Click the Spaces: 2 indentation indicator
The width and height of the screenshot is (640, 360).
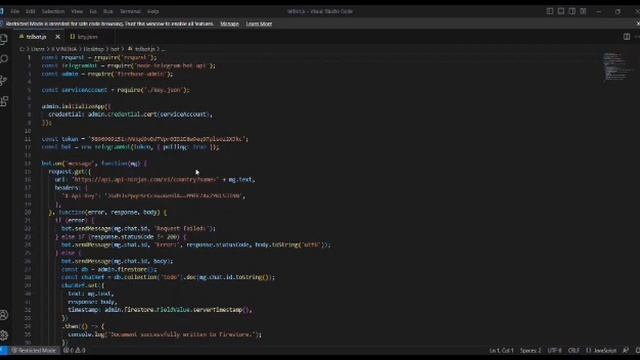click(531, 350)
